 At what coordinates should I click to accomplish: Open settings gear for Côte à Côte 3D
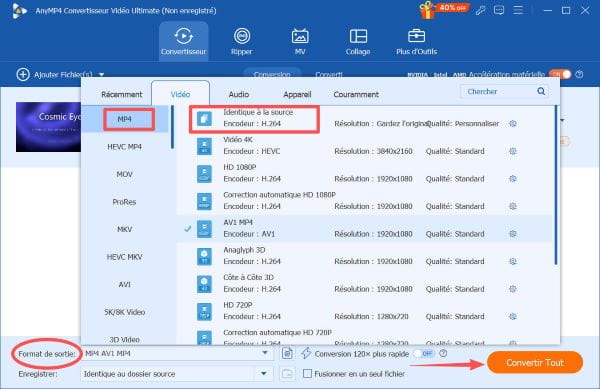click(x=513, y=289)
